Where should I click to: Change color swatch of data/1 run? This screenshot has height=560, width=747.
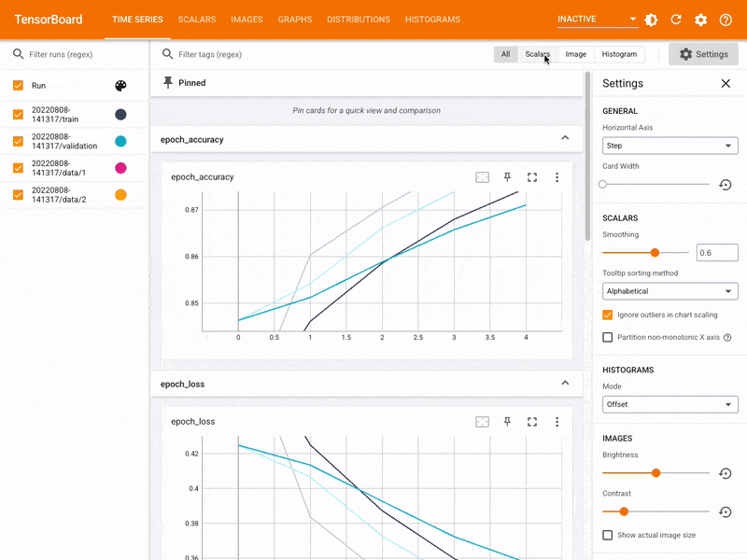[x=120, y=168]
